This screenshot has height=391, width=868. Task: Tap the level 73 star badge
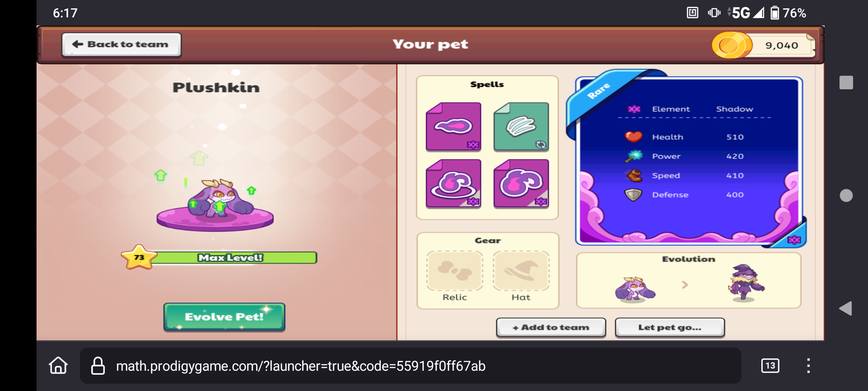click(139, 257)
